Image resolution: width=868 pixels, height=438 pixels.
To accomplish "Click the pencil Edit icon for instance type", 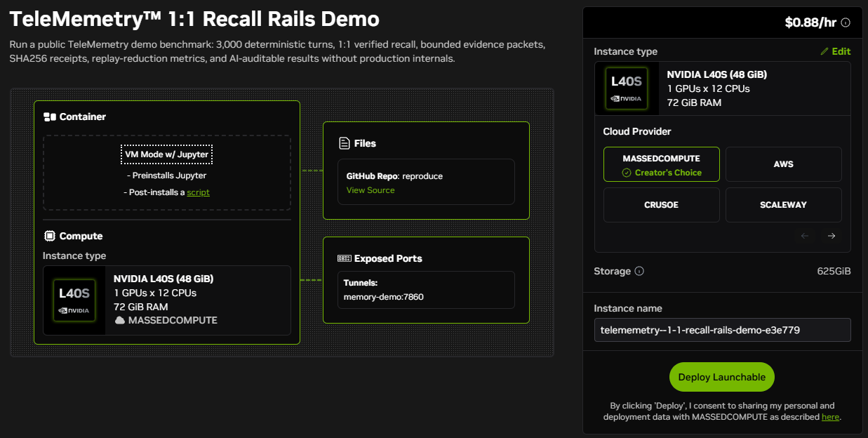I will [x=824, y=51].
